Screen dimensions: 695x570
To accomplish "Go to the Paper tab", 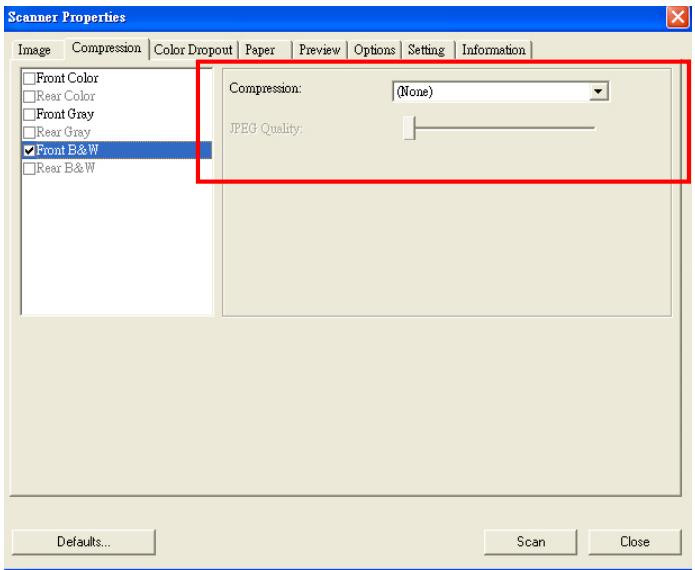I will click(261, 50).
